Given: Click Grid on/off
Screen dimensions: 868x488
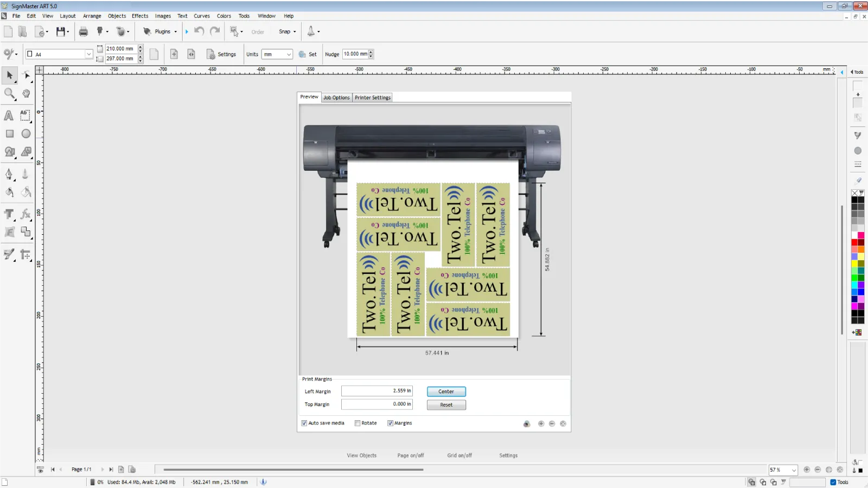Looking at the screenshot, I should 459,455.
